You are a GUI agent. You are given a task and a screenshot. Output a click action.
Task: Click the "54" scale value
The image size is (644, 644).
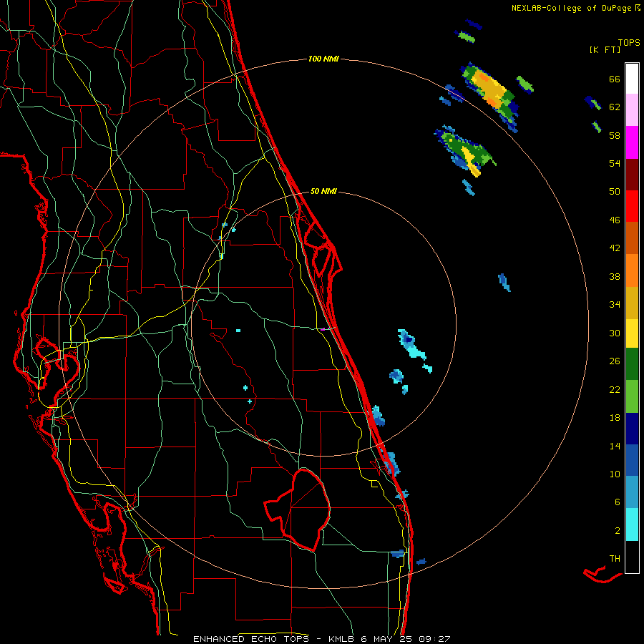click(x=615, y=163)
